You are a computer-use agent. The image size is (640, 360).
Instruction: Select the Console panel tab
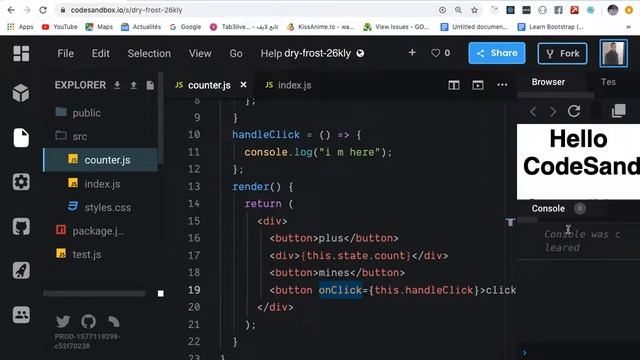point(548,209)
